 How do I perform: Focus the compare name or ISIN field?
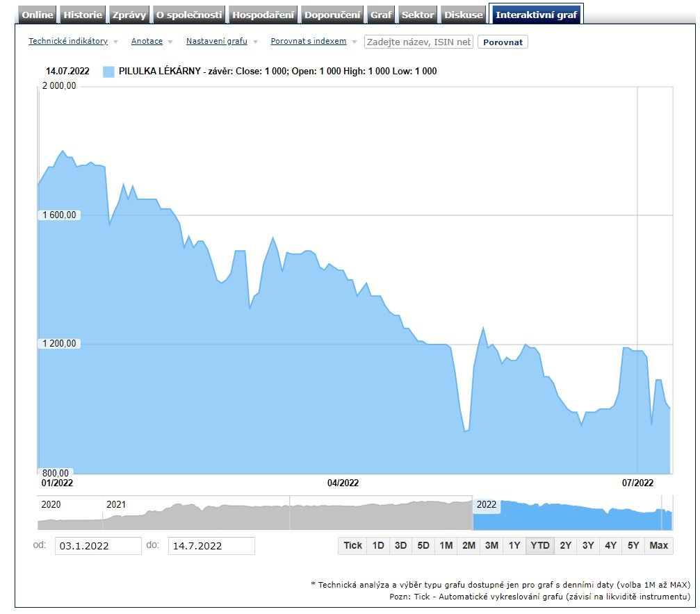click(418, 42)
